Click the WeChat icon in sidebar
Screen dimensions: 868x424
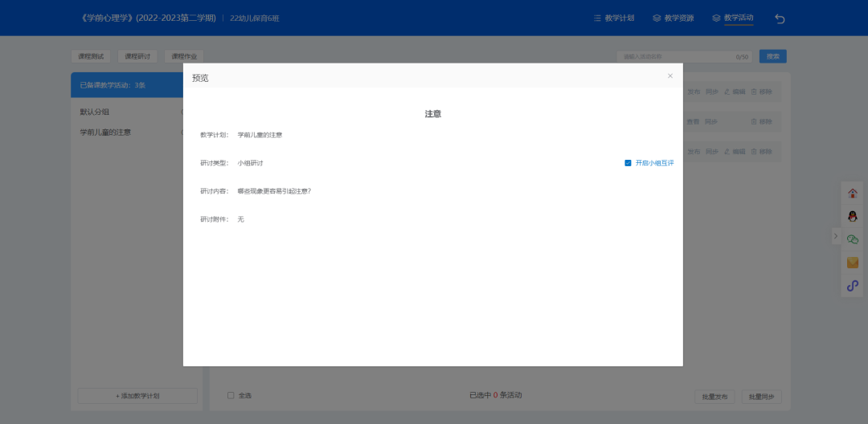(x=853, y=239)
